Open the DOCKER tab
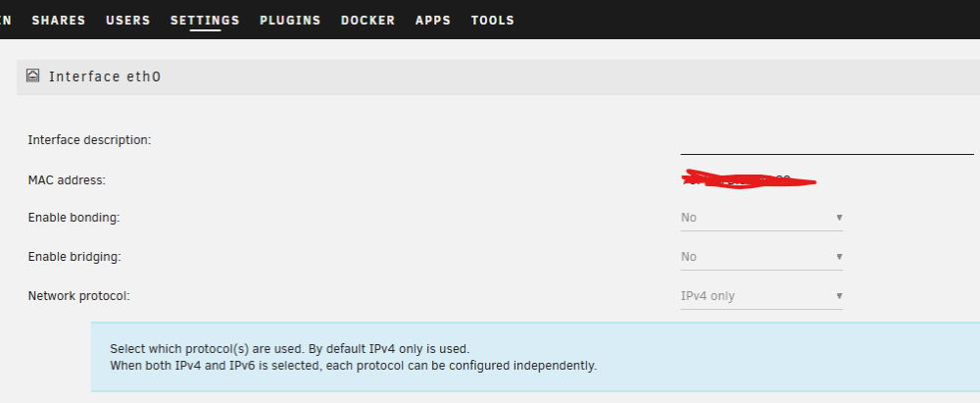 click(x=368, y=20)
